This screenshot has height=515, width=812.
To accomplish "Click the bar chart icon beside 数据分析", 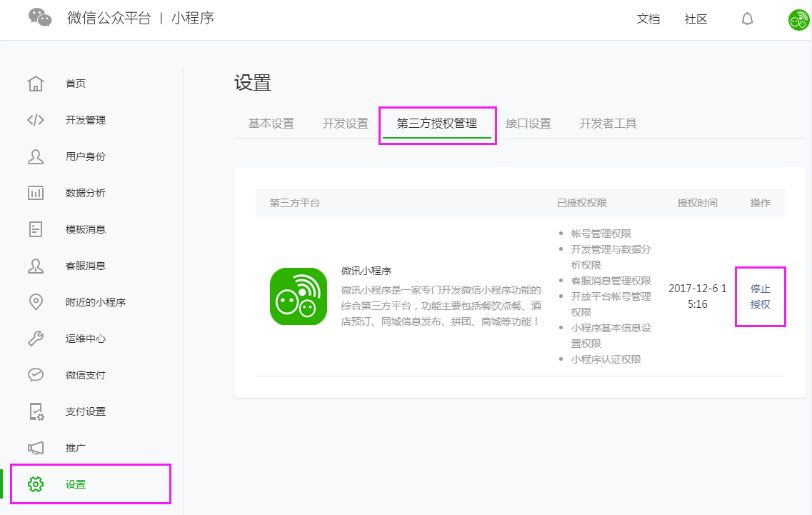I will [x=36, y=193].
